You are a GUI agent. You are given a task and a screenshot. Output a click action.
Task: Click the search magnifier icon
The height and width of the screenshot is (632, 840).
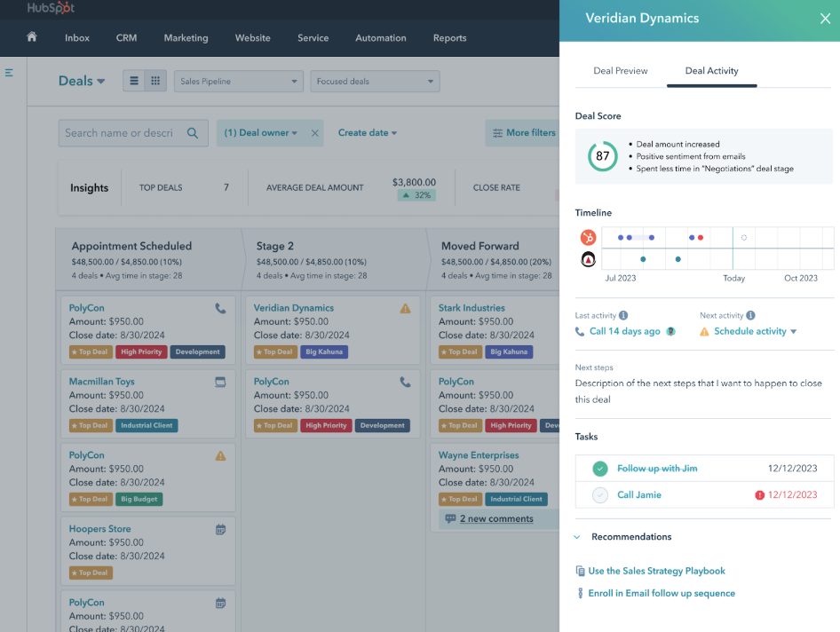(x=193, y=133)
